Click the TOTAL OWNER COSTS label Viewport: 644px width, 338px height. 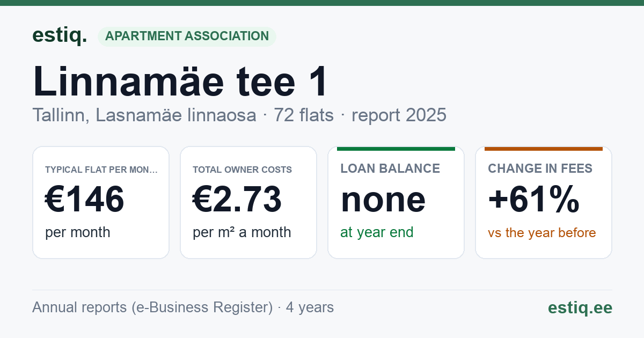[242, 170]
